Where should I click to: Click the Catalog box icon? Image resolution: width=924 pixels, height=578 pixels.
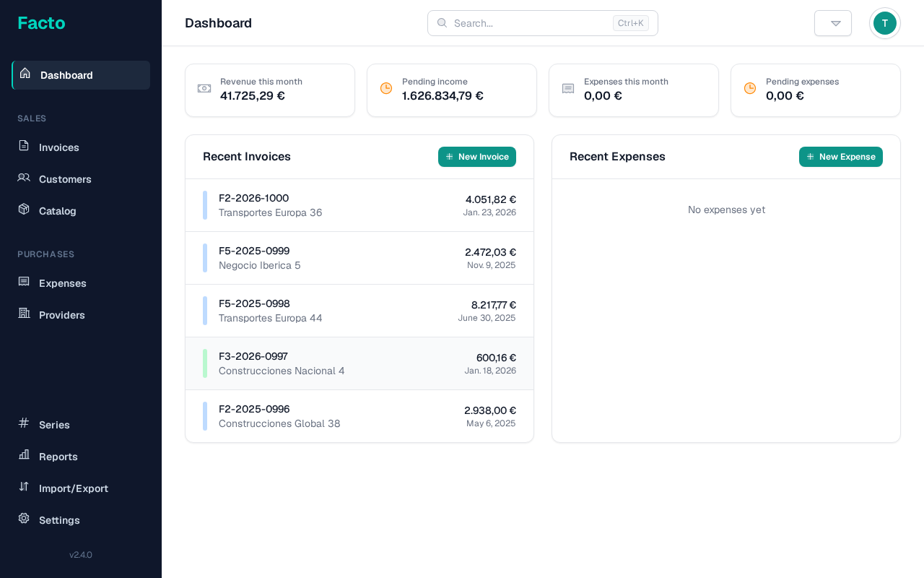(x=24, y=210)
